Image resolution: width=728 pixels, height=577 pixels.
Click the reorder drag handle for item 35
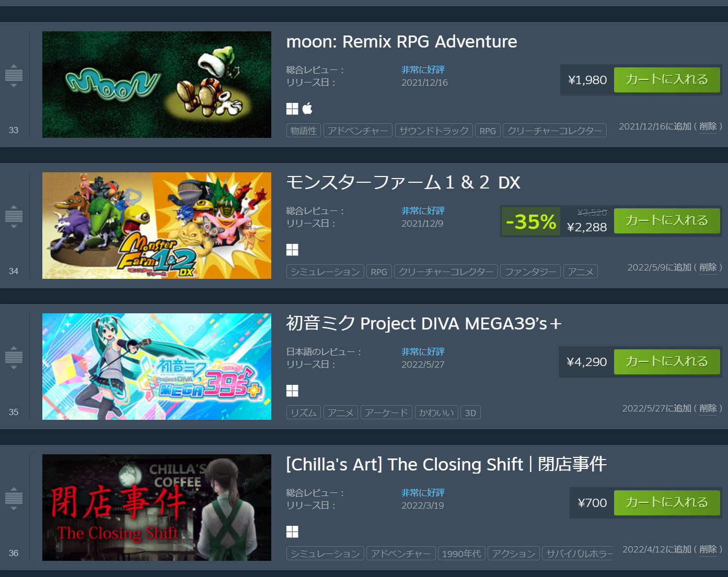14,358
